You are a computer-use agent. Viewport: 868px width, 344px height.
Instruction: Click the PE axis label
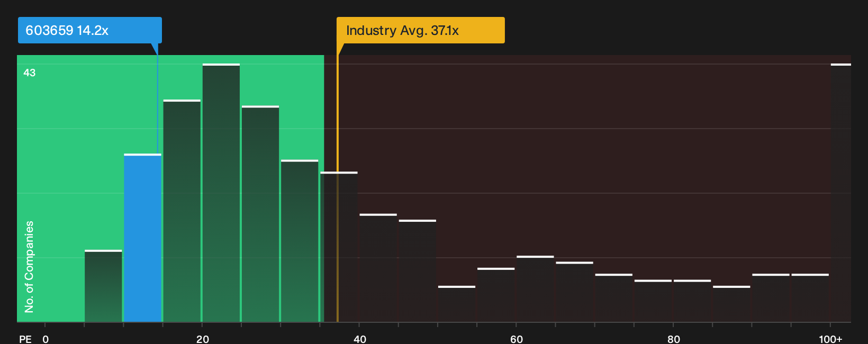point(25,339)
